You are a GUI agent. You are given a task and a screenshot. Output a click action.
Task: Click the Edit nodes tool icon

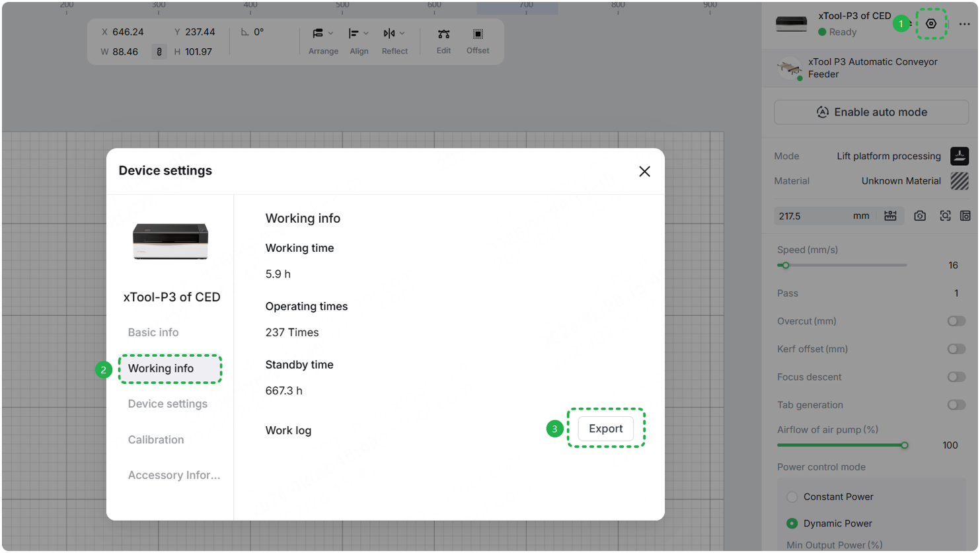click(443, 34)
